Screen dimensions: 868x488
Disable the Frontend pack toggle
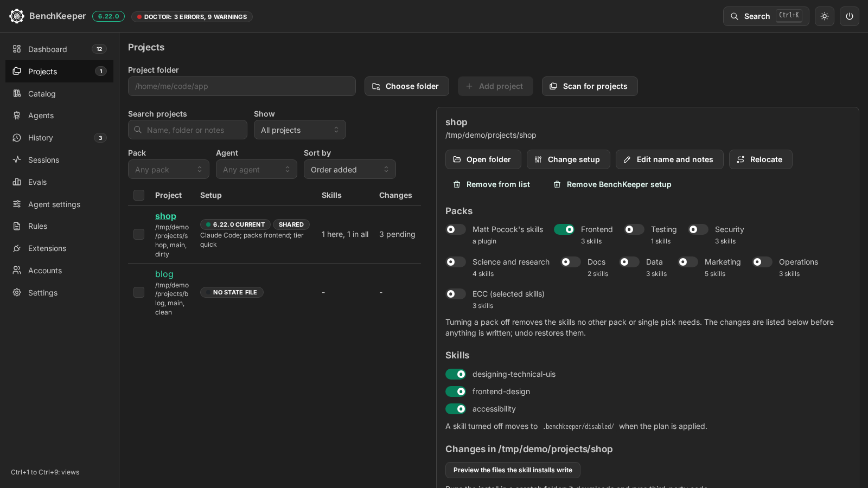564,229
